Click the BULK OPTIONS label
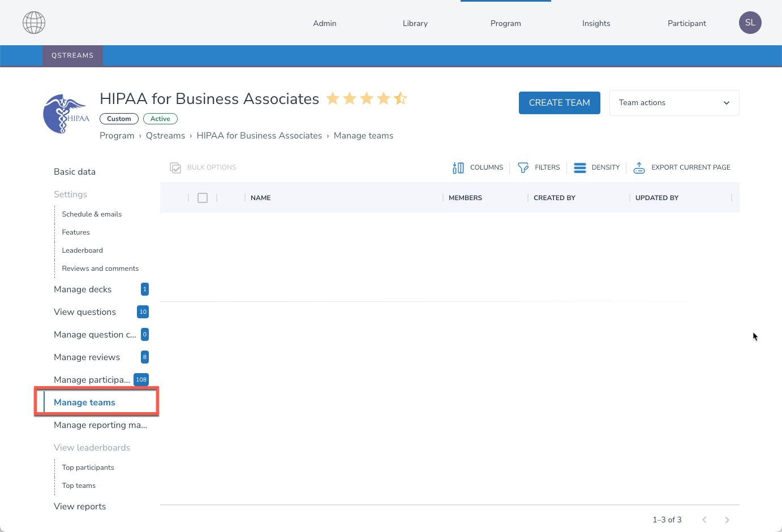Screen dimensions: 782x532 [212, 167]
